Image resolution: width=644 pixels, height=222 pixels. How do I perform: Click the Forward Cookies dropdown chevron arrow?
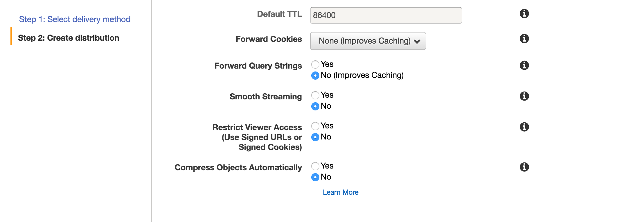click(x=417, y=42)
